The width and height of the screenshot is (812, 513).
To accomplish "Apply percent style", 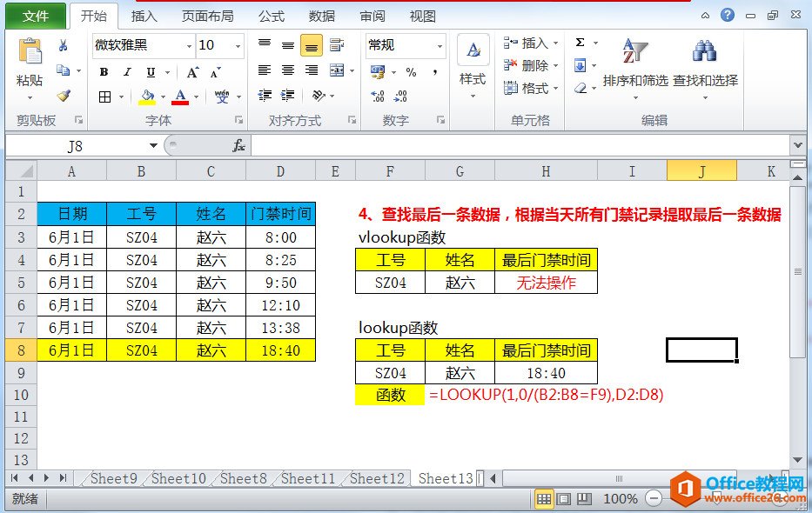I will point(411,72).
